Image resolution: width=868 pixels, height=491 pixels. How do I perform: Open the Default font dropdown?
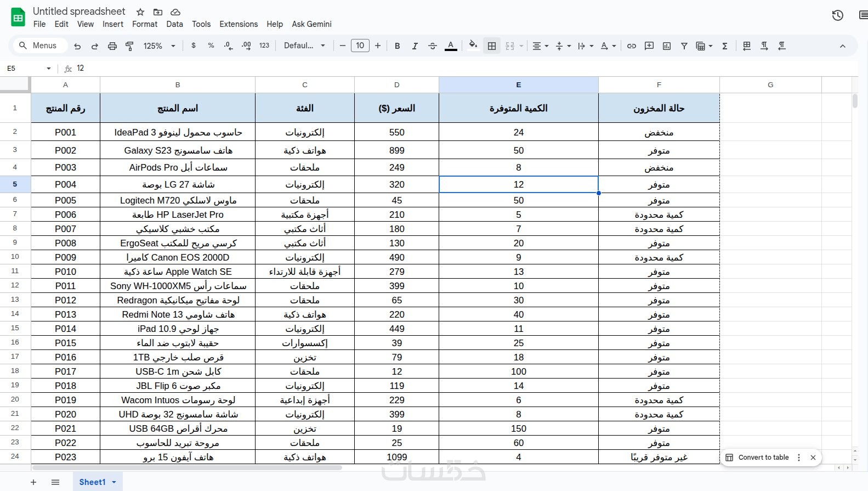(x=304, y=46)
